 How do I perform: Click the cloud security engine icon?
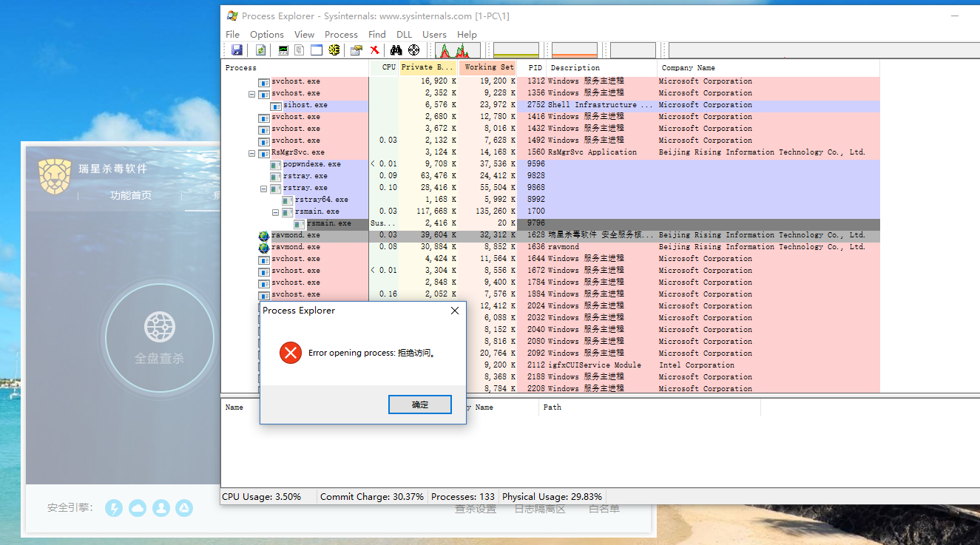point(138,508)
